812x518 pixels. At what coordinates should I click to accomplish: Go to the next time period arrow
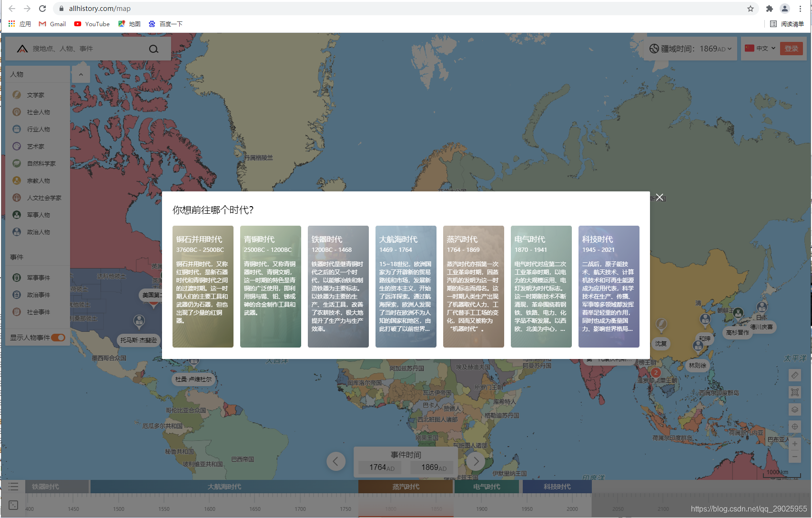click(476, 461)
